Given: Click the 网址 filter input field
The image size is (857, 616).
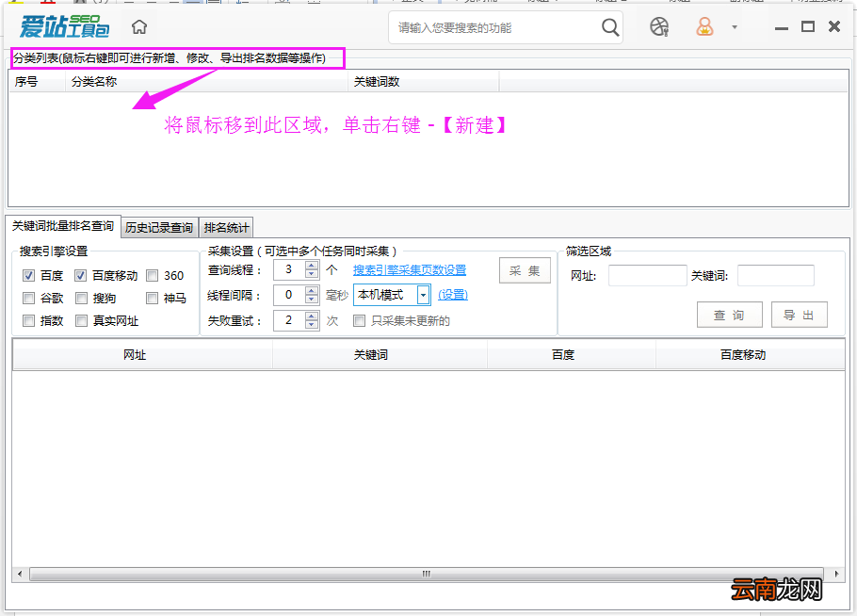Looking at the screenshot, I should [x=648, y=275].
